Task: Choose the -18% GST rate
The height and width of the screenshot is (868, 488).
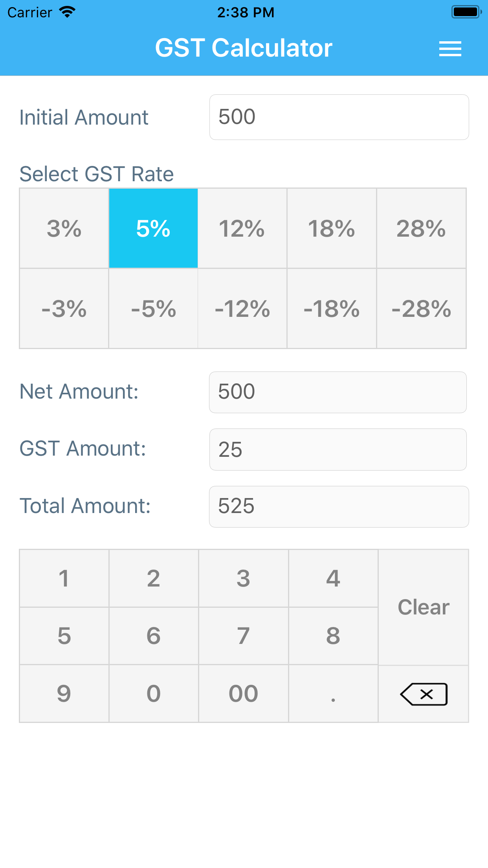Action: tap(332, 309)
